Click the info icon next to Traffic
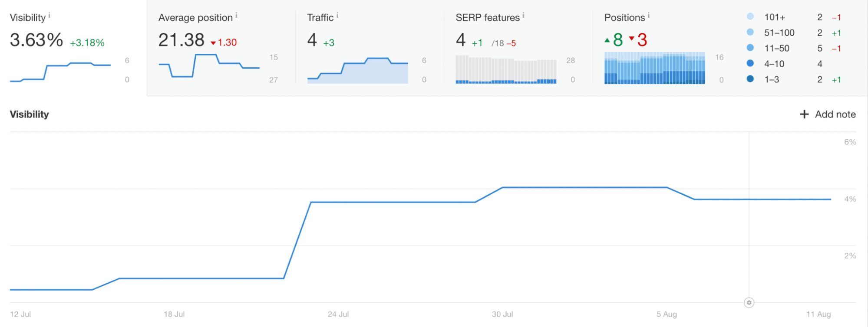This screenshot has width=868, height=327. pyautogui.click(x=337, y=16)
